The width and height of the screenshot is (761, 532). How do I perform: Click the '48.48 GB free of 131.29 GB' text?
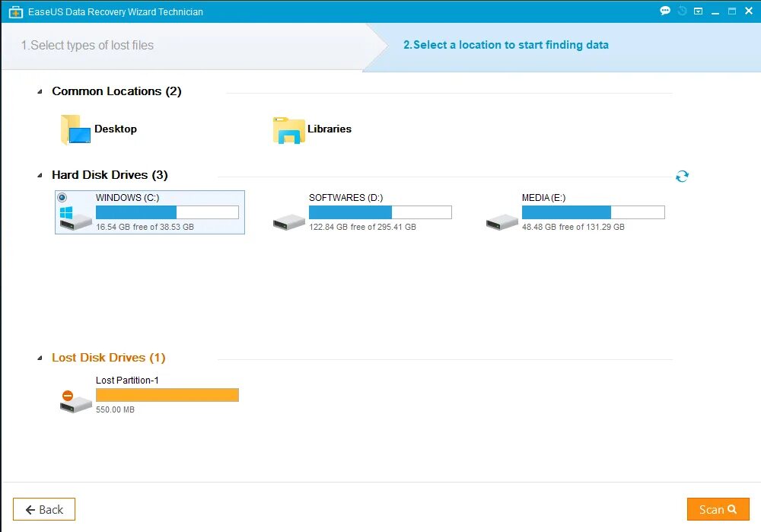tap(573, 227)
